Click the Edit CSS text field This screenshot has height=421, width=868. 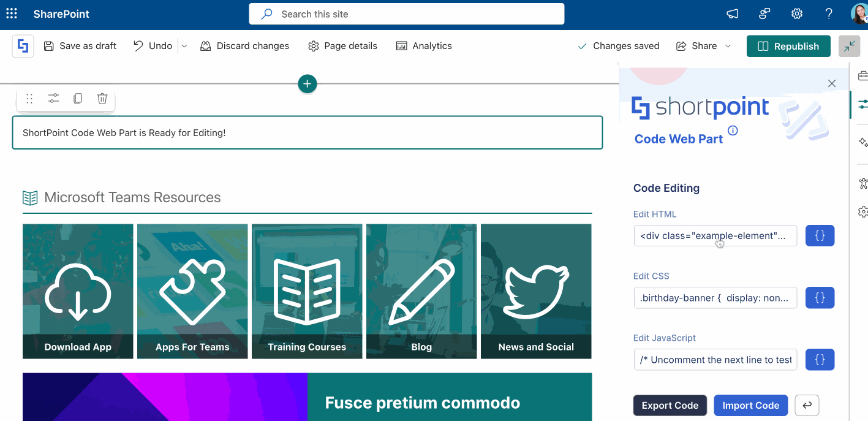pos(715,298)
